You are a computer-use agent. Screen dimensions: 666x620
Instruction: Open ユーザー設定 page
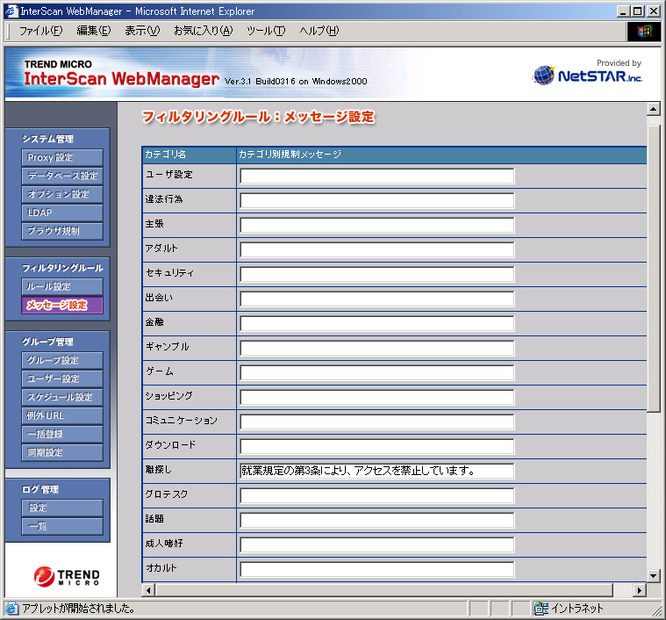62,379
